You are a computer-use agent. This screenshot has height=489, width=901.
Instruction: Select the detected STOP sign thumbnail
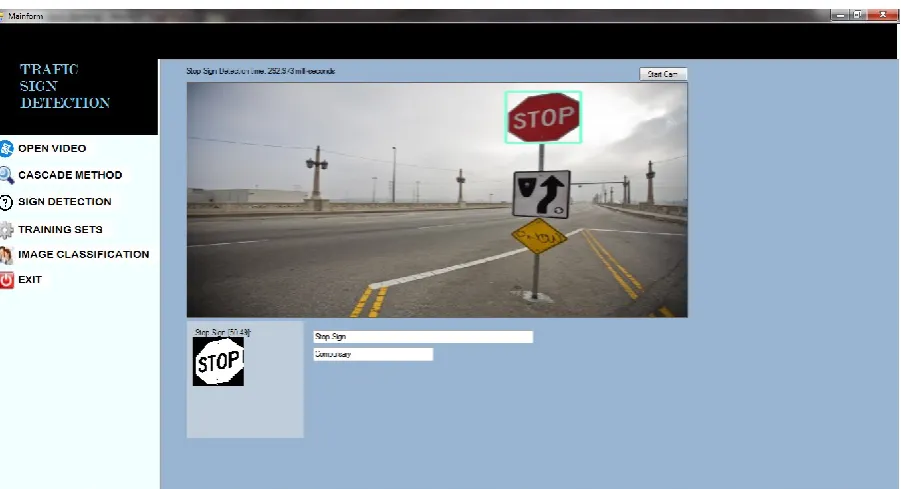point(218,361)
